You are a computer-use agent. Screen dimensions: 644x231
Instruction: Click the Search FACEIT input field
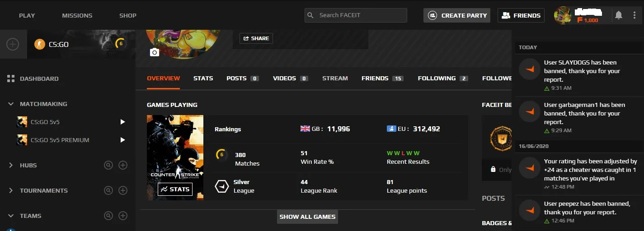click(356, 15)
